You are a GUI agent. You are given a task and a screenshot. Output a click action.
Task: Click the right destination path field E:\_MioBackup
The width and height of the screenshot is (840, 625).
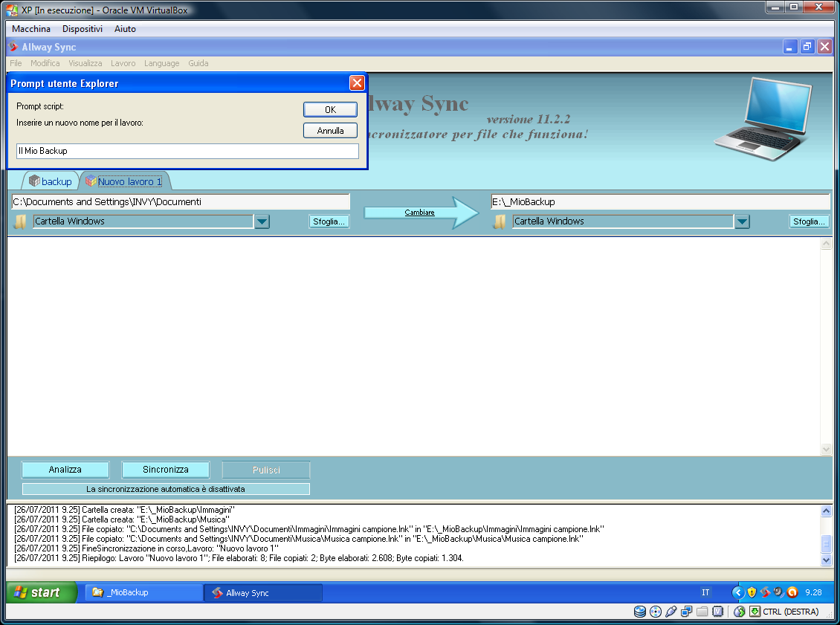(660, 202)
